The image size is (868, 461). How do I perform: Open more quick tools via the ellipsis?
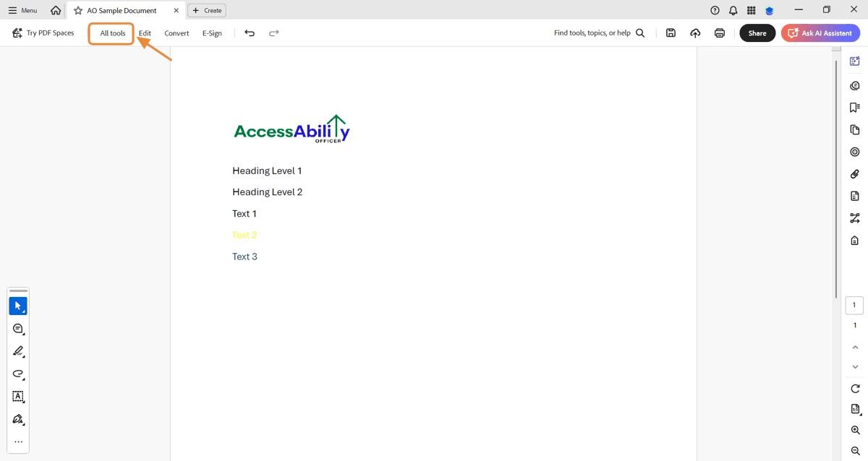click(x=18, y=441)
